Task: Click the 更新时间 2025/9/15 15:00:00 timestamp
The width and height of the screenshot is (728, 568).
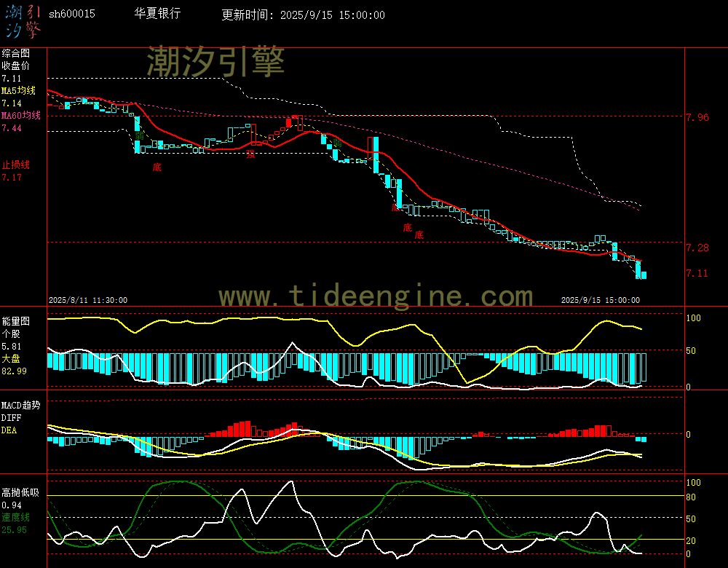Action: tap(303, 15)
